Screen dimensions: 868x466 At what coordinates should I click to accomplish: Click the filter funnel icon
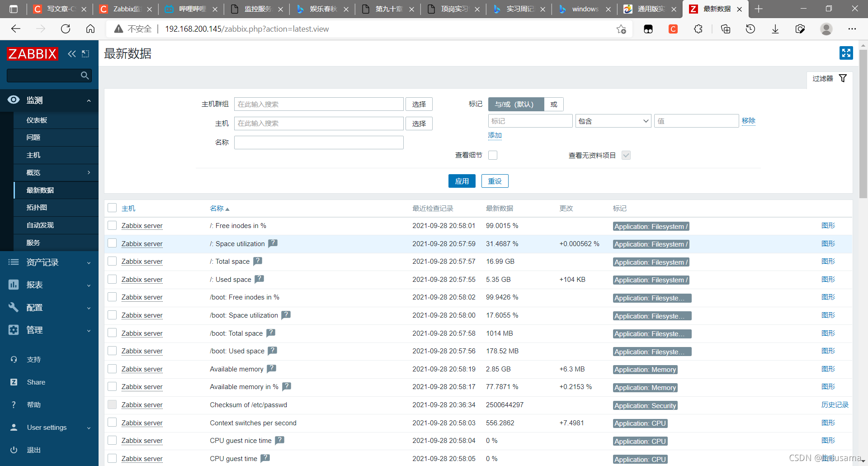click(843, 78)
